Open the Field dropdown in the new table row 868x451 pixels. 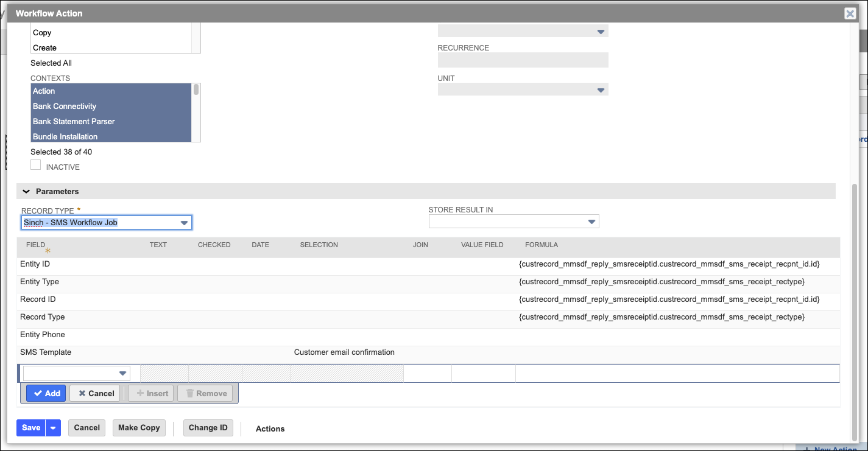click(124, 373)
